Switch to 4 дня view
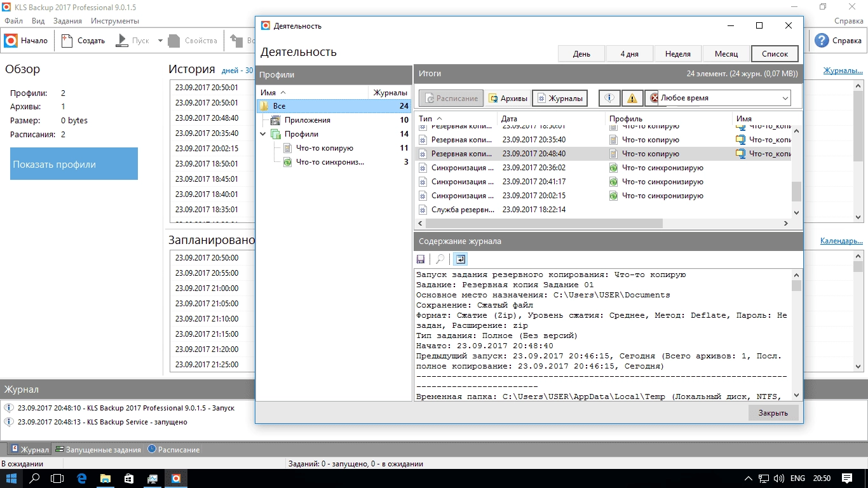 tap(630, 54)
